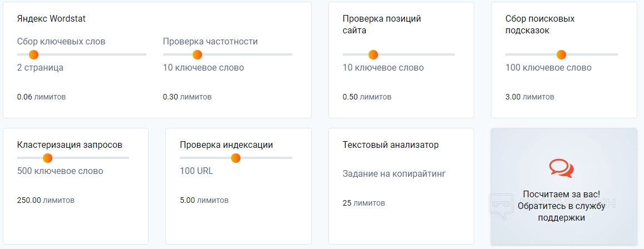This screenshot has height=249, width=644.
Task: Click the Сбор ключевых слов slider handle
Action: point(33,54)
